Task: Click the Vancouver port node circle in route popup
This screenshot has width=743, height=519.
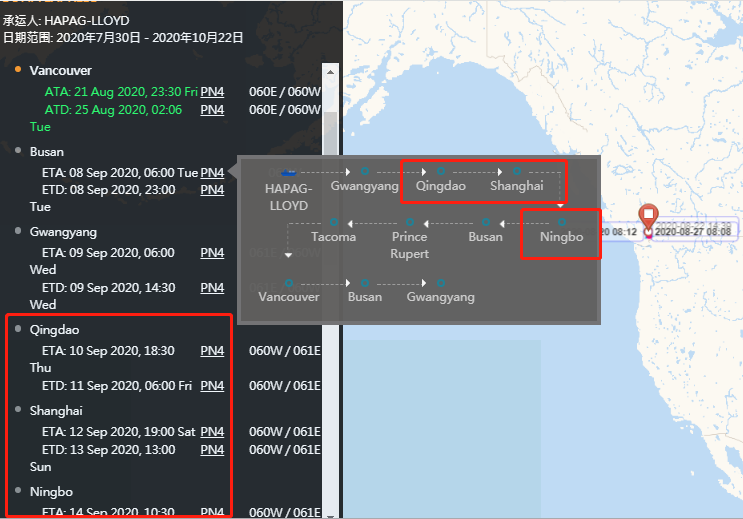Action: click(x=289, y=283)
